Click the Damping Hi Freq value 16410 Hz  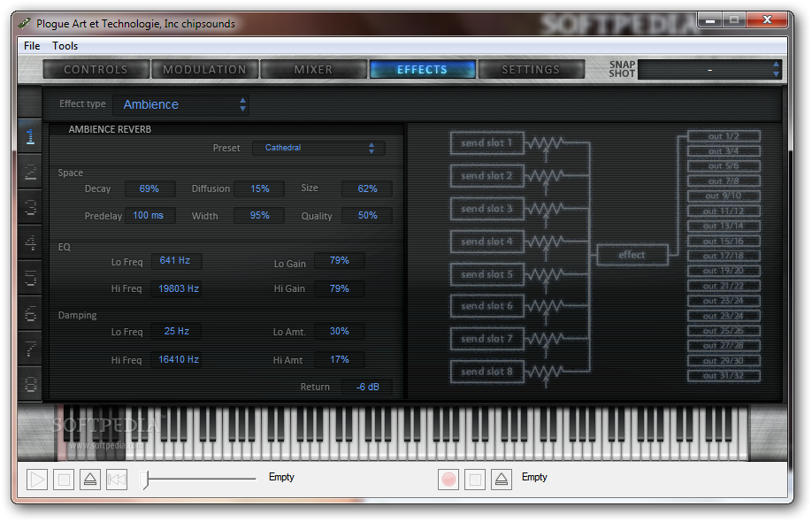177,360
